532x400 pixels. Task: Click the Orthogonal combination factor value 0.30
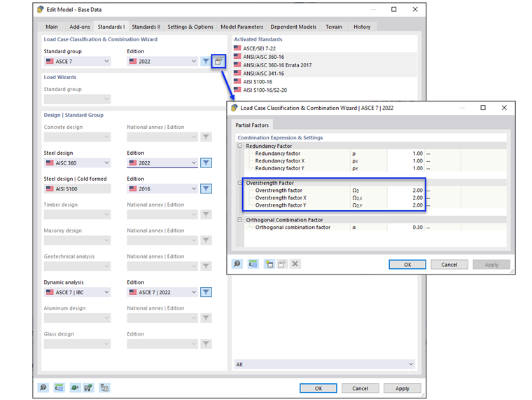(x=406, y=228)
